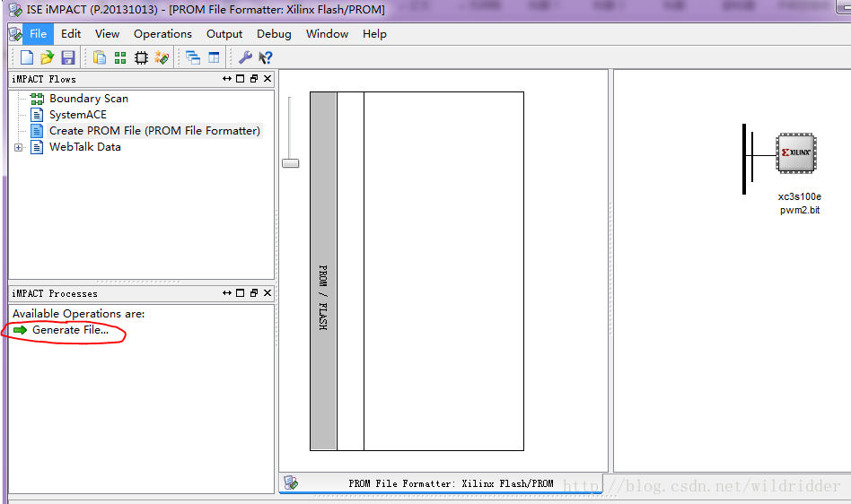The width and height of the screenshot is (851, 504).
Task: Click the green four-squares grid toolbar icon
Action: coord(120,57)
